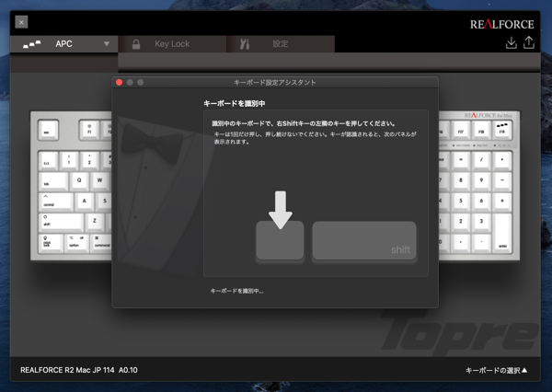Click the download/import settings icon
552x392 pixels.
click(x=512, y=43)
